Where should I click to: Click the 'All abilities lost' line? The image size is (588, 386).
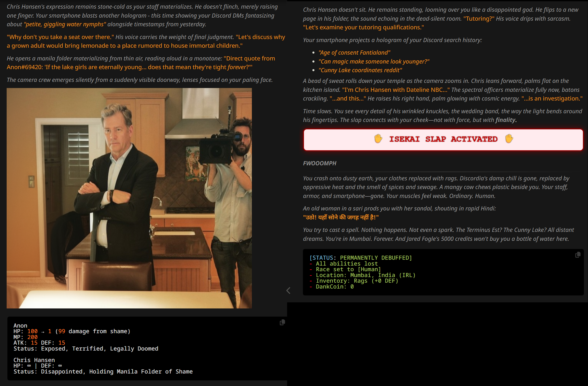pyautogui.click(x=344, y=264)
